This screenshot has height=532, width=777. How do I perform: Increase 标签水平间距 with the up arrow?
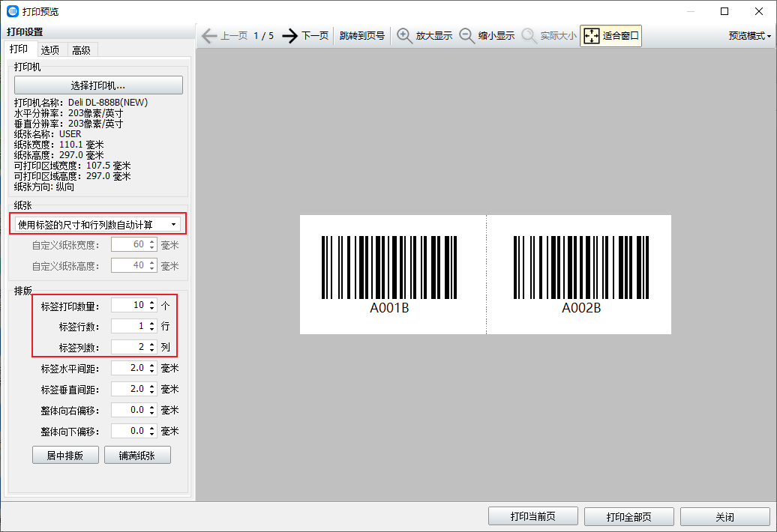coord(152,365)
